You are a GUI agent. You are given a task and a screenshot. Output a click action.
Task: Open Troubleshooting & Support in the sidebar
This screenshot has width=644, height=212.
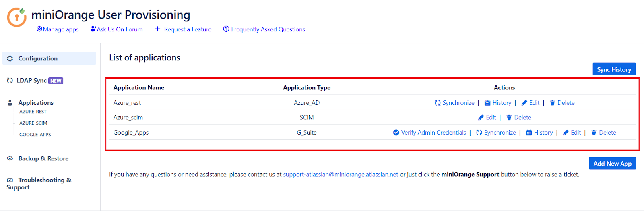pos(39,183)
